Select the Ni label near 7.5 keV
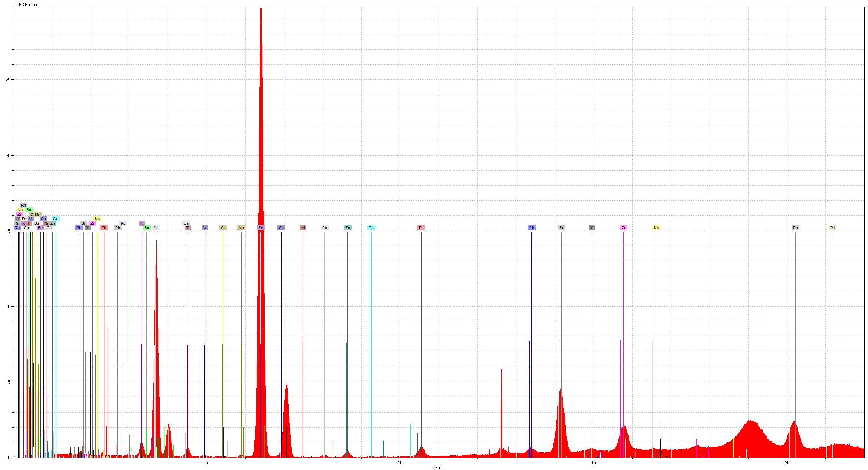 coord(303,228)
